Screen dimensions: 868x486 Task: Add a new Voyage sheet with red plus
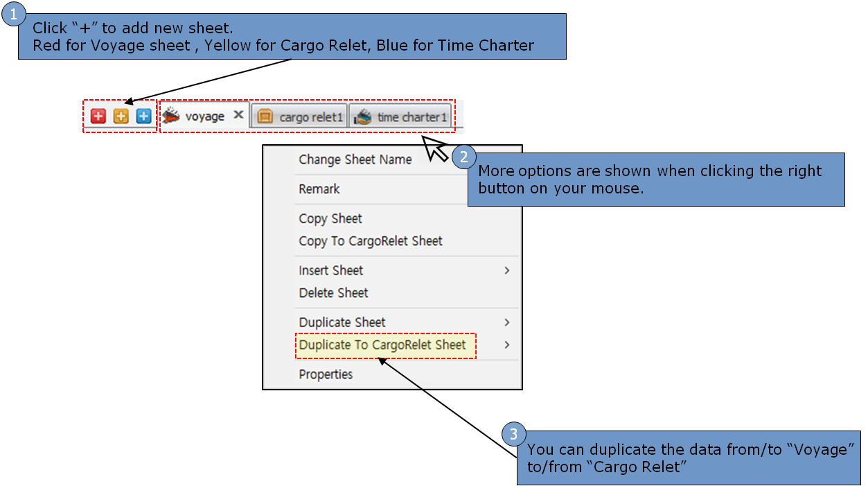(98, 116)
